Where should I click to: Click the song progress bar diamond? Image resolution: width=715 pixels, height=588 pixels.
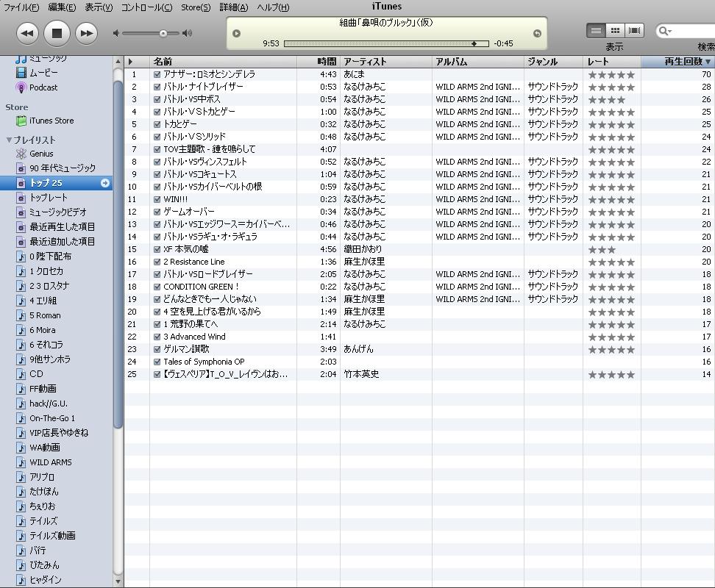pos(474,43)
